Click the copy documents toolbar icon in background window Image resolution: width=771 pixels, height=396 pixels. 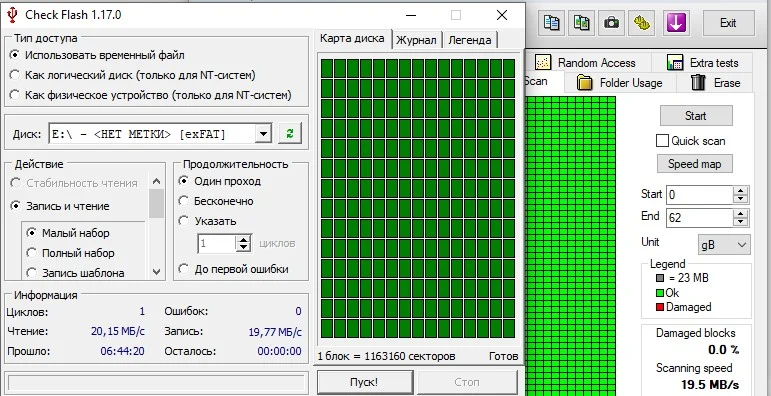coord(551,23)
